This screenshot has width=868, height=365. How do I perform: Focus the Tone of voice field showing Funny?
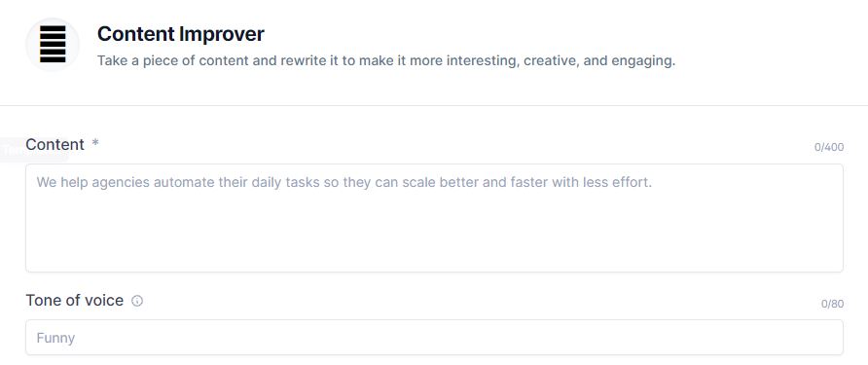[x=434, y=338]
